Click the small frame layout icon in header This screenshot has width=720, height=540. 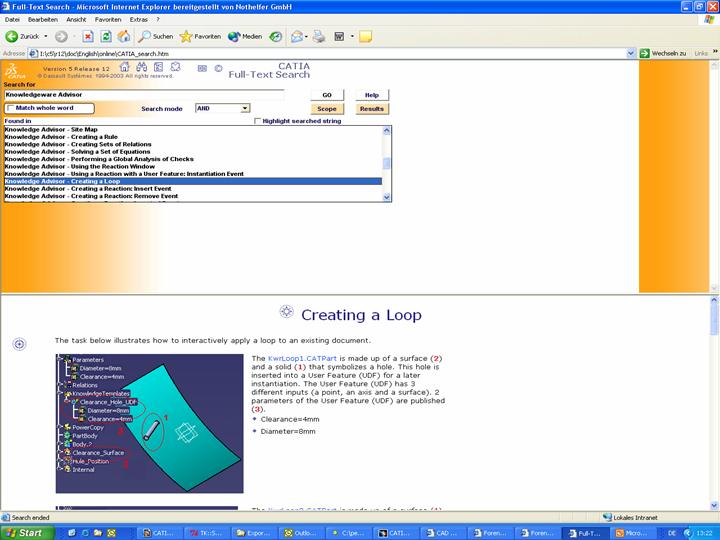tap(202, 68)
